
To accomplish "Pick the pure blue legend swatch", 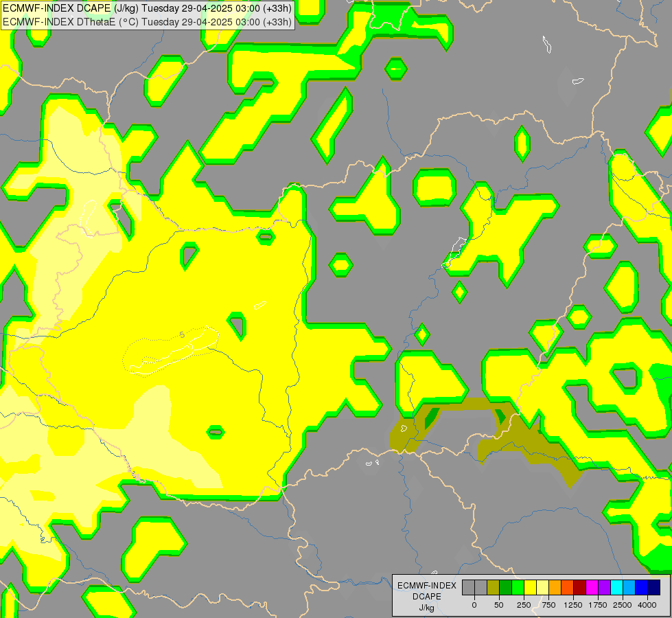I will [641, 587].
